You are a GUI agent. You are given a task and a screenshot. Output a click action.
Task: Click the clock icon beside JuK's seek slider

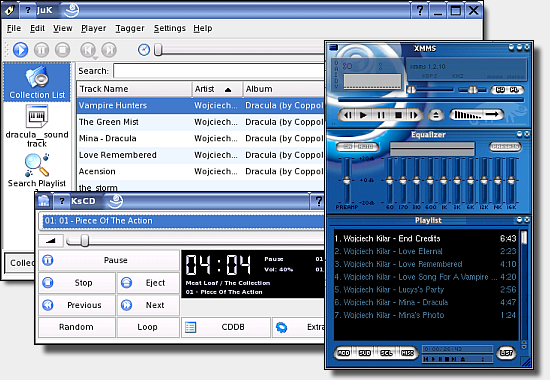pyautogui.click(x=144, y=50)
